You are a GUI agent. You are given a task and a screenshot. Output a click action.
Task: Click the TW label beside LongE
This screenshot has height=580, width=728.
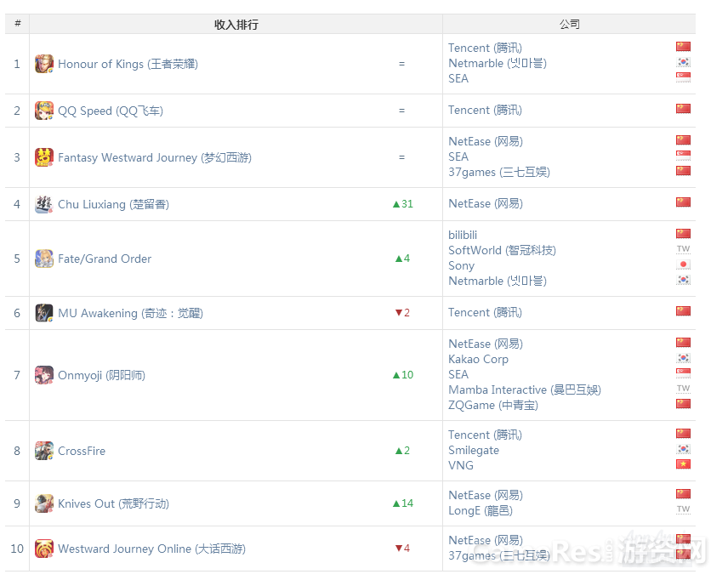pyautogui.click(x=683, y=509)
